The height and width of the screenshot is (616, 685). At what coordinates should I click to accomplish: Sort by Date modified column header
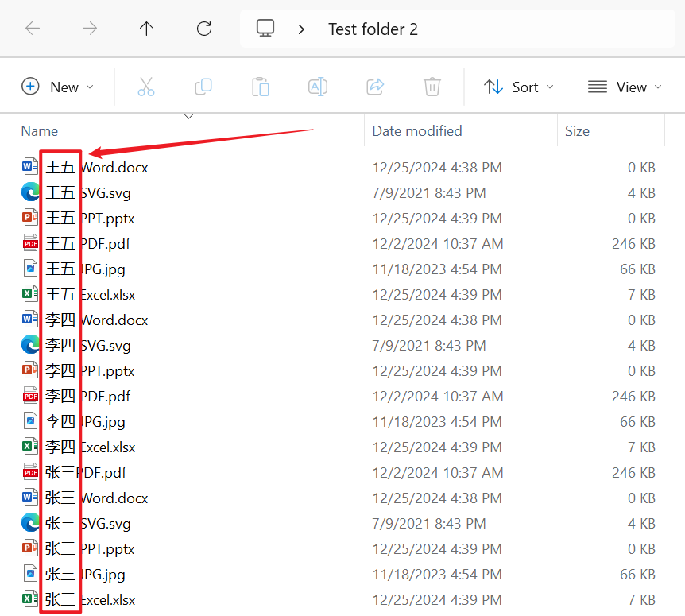pos(416,131)
